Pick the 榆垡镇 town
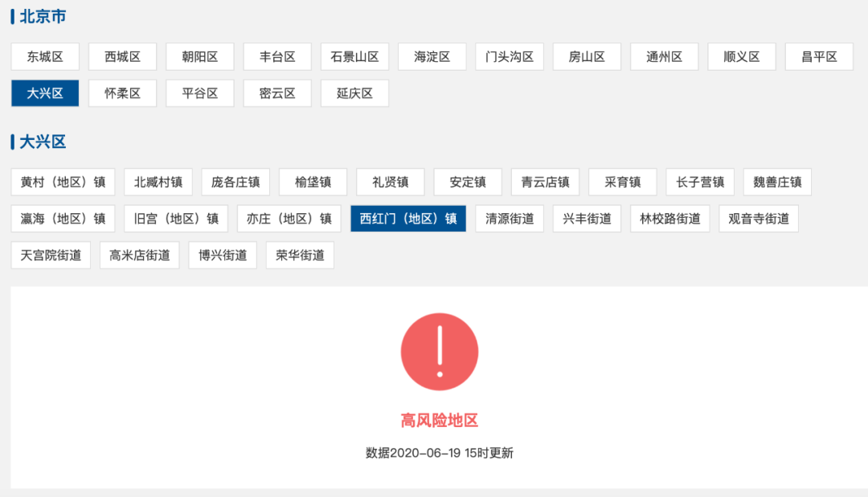Screen dimensions: 868x497 (313, 183)
